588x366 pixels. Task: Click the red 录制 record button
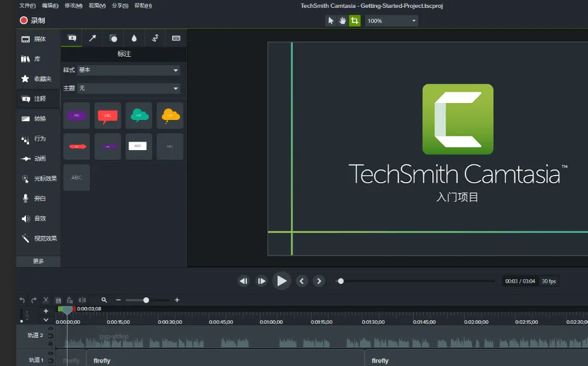point(32,21)
